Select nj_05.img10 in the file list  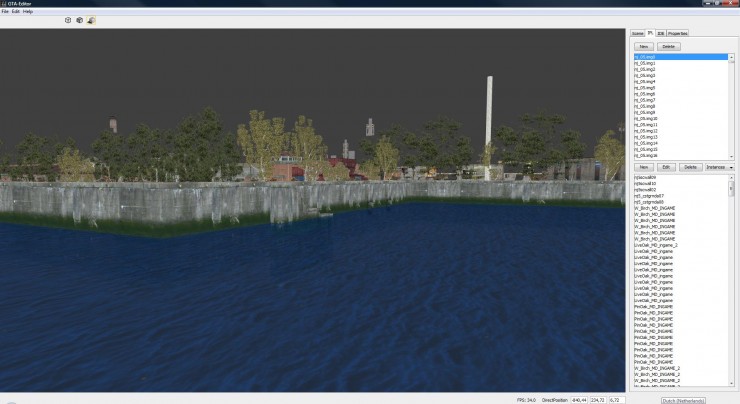pyautogui.click(x=681, y=118)
